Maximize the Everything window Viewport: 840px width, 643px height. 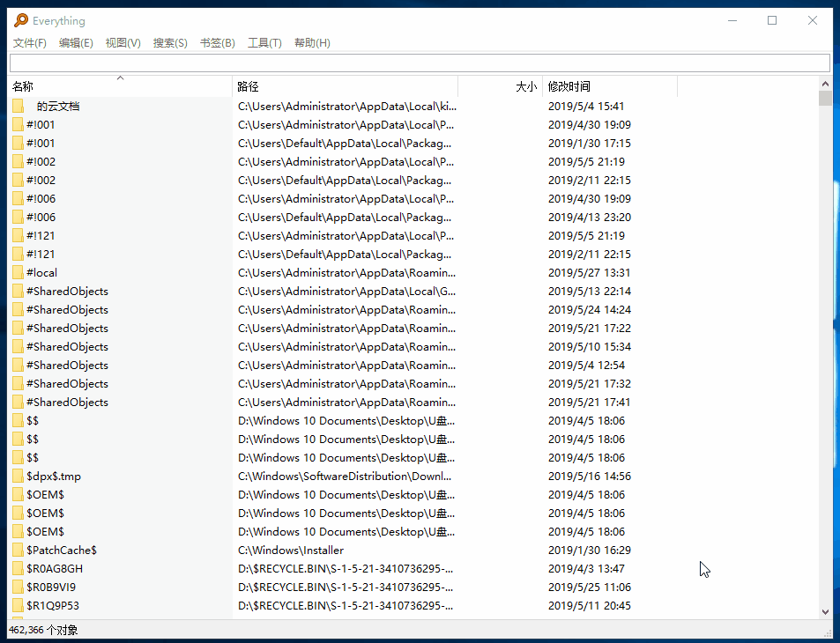click(772, 20)
